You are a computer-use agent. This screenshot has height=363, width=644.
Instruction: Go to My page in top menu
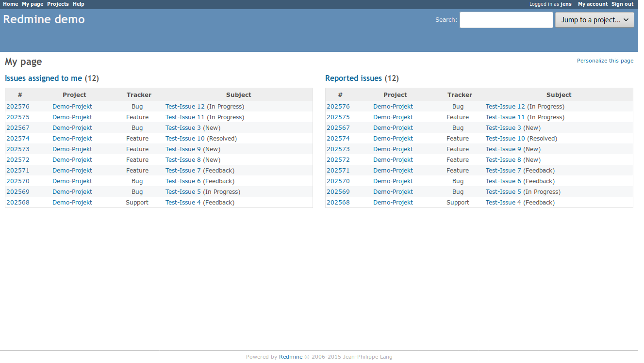coord(33,4)
